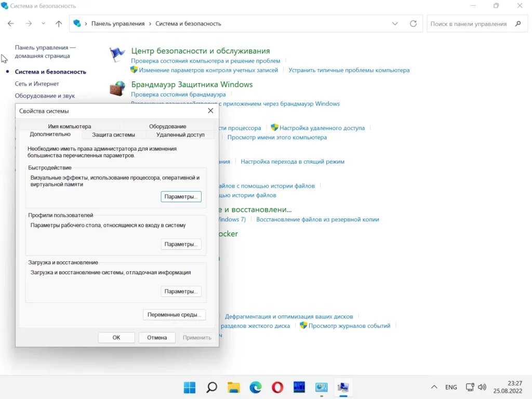The image size is (532, 399).
Task: Go up one level with up arrow
Action: [x=59, y=23]
